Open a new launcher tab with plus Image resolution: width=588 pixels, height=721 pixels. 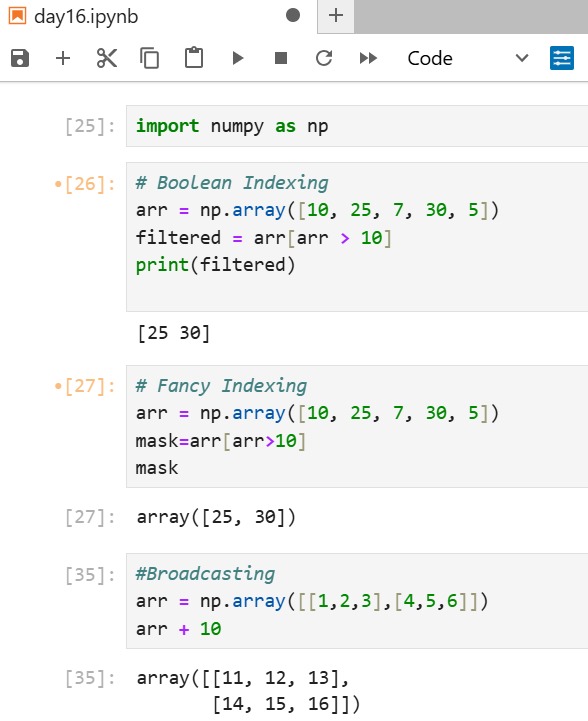click(x=336, y=16)
